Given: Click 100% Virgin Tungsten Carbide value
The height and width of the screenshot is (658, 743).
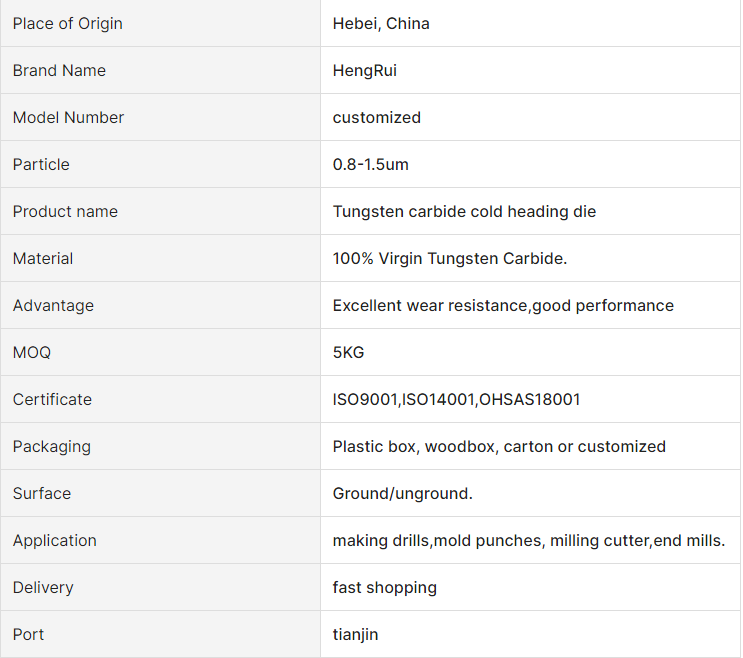Looking at the screenshot, I should pyautogui.click(x=450, y=258).
